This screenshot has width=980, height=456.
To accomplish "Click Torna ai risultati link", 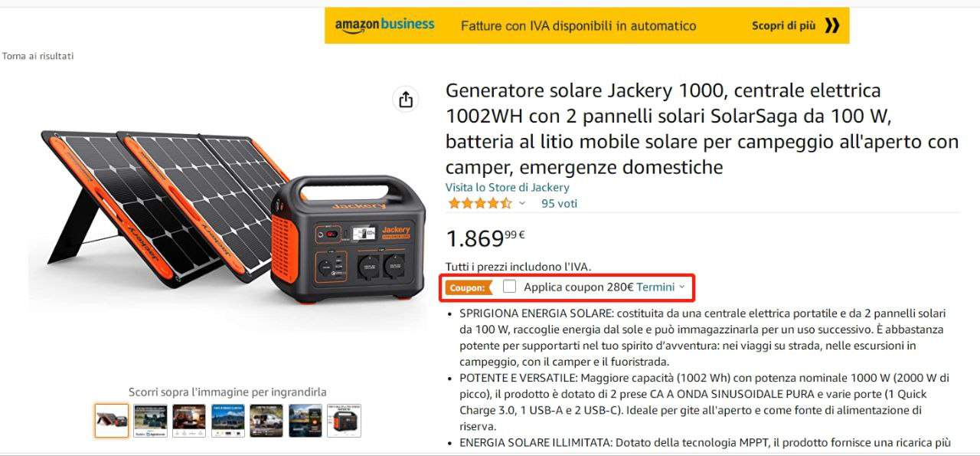I will (x=38, y=56).
